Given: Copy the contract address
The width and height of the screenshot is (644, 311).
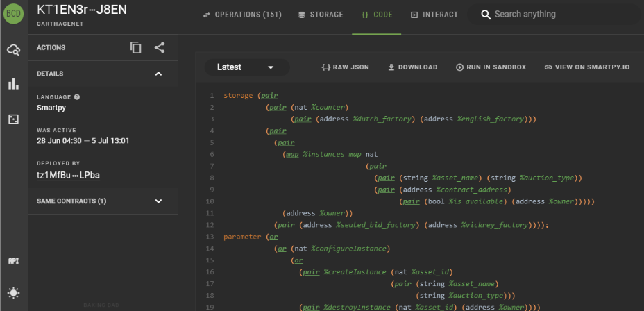Looking at the screenshot, I should tap(135, 48).
